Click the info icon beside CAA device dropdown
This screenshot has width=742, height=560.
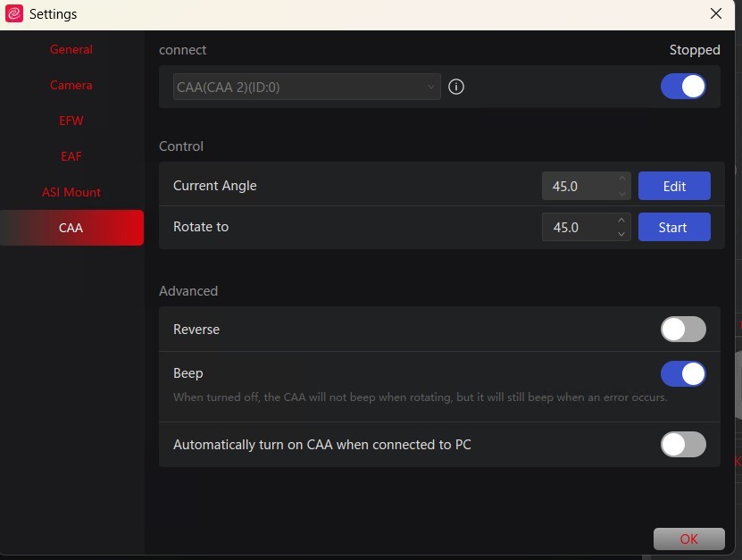[x=455, y=87]
